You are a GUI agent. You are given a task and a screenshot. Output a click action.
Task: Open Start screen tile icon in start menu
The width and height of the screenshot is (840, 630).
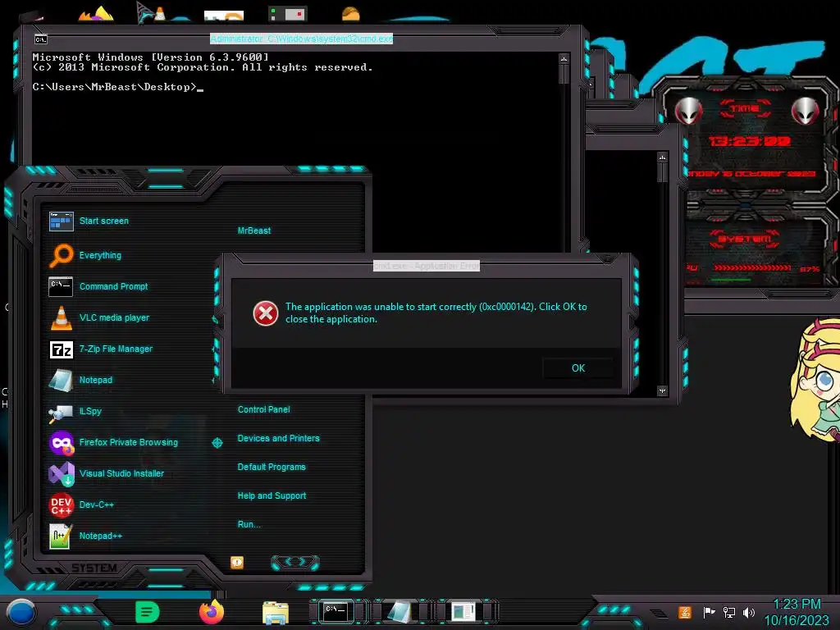[x=61, y=221]
